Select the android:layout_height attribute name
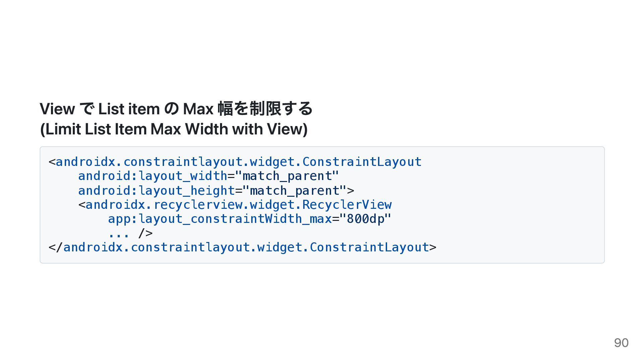The height and width of the screenshot is (362, 644). coord(156,191)
